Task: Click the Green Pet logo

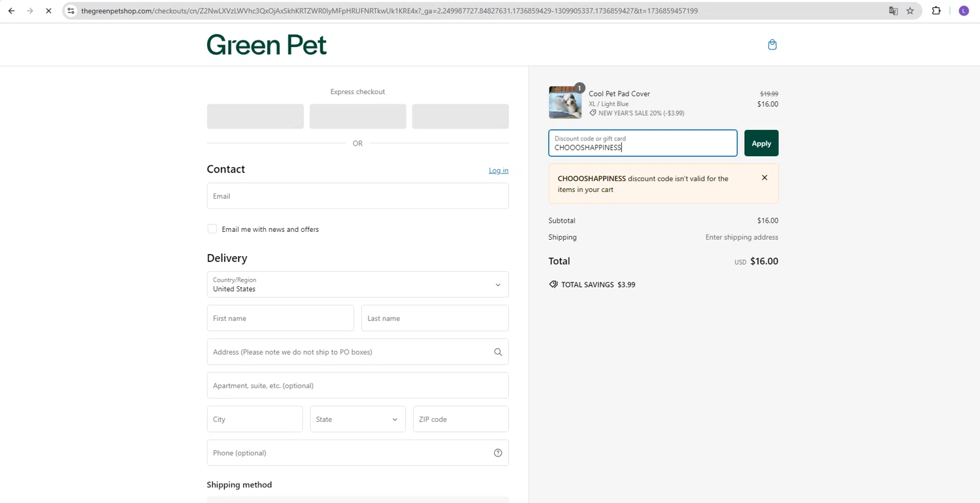Action: coord(267,44)
